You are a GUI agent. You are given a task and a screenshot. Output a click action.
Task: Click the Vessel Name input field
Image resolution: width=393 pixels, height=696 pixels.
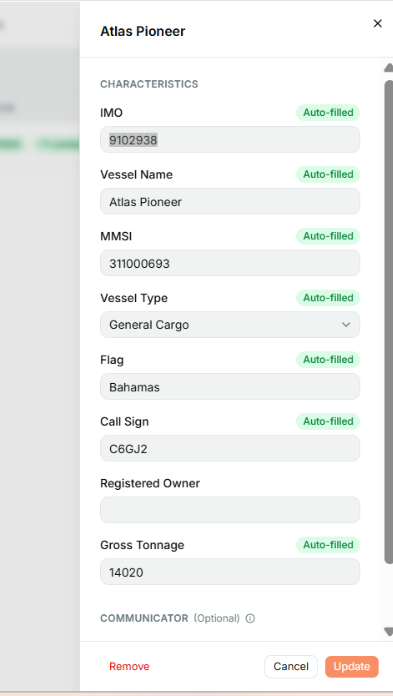point(230,202)
